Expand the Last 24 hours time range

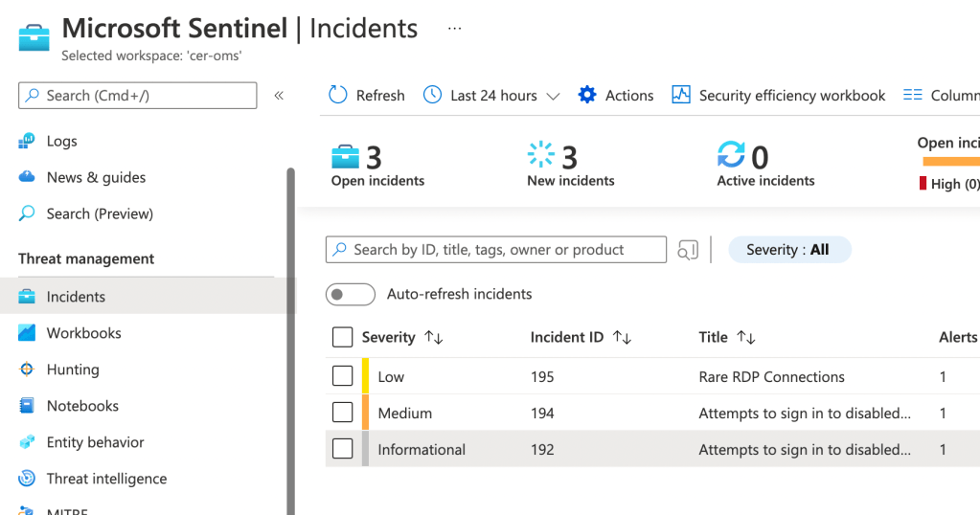pos(492,95)
